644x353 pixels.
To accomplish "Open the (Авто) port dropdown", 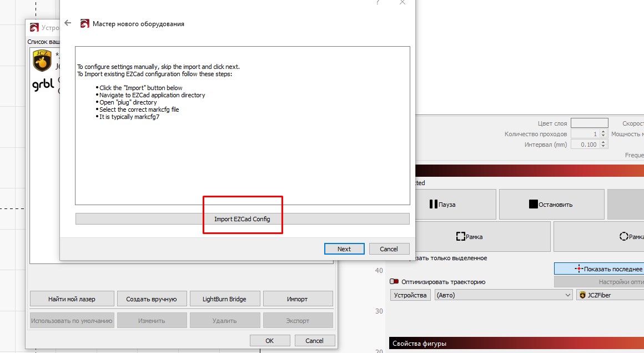I will [x=503, y=295].
